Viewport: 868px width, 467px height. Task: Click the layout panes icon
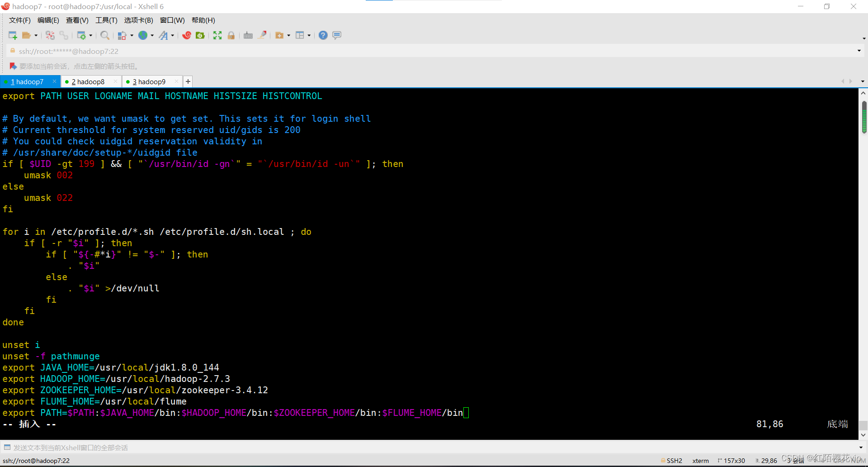click(300, 35)
